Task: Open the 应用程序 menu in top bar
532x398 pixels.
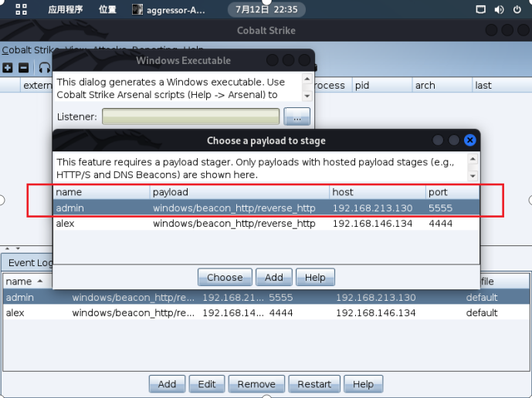Action: coord(66,9)
